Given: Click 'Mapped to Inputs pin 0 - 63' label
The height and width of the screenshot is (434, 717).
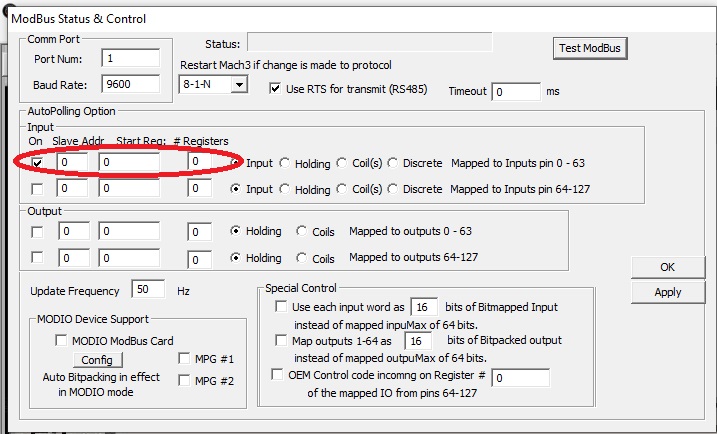Looking at the screenshot, I should point(518,163).
